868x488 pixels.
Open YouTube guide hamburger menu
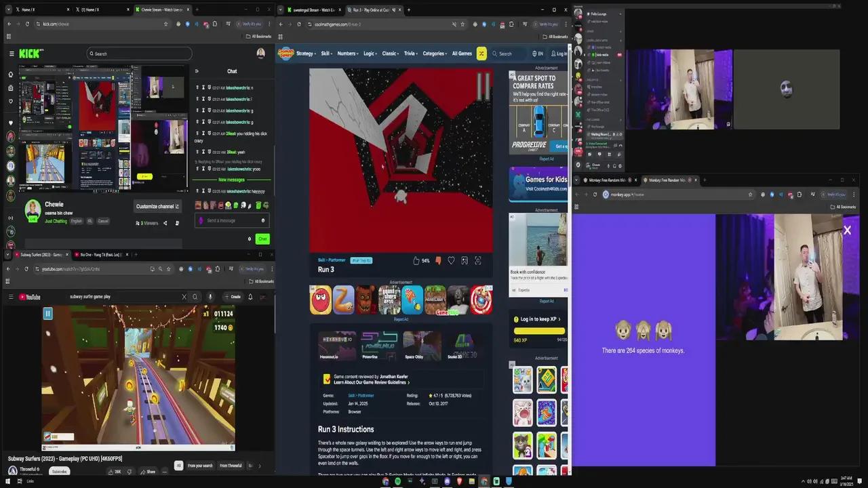(x=11, y=297)
